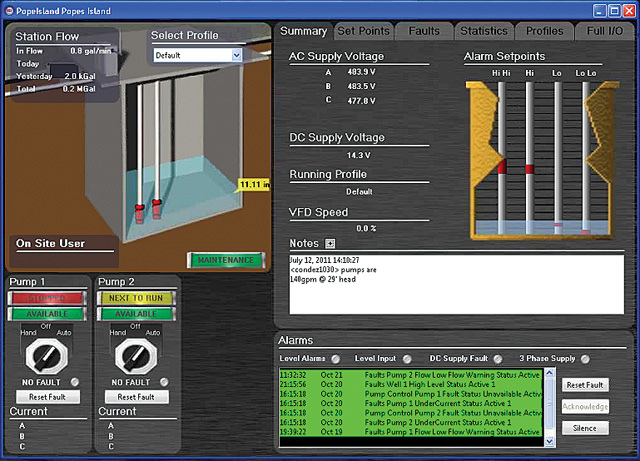The width and height of the screenshot is (640, 461).
Task: Click the yellow 11.11 in level tag
Action: pyautogui.click(x=254, y=186)
